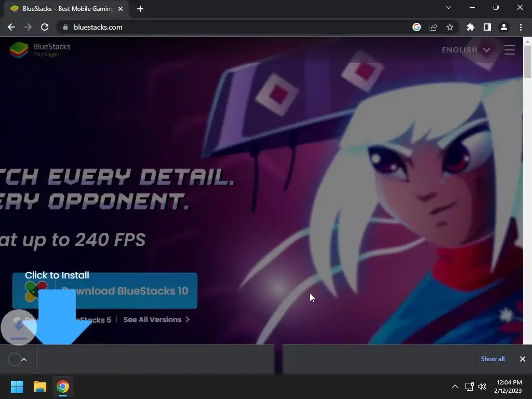
Task: Close the BlueStacks tab
Action: [x=121, y=9]
